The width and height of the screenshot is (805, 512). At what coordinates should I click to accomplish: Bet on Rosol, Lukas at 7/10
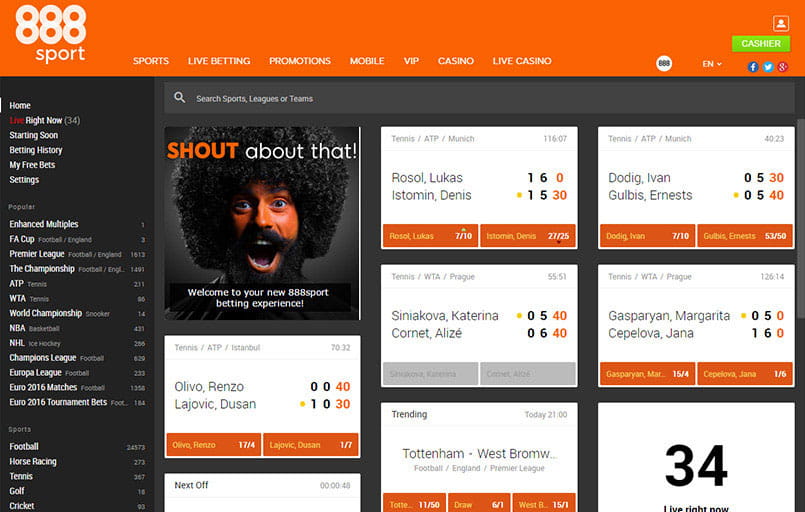pyautogui.click(x=430, y=236)
